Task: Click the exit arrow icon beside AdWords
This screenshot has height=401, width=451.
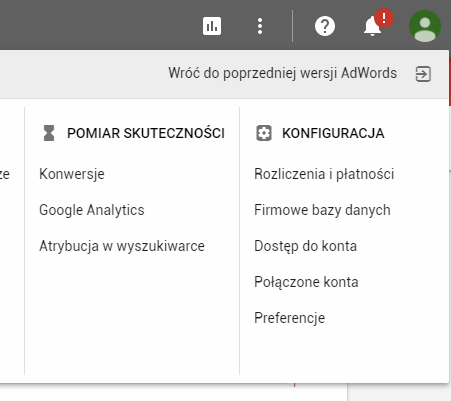Action: tap(423, 74)
